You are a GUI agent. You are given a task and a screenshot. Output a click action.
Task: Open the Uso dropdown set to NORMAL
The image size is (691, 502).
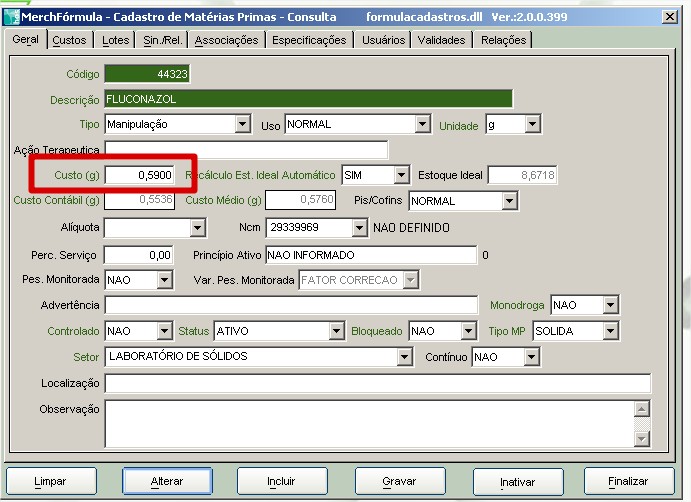click(x=422, y=125)
